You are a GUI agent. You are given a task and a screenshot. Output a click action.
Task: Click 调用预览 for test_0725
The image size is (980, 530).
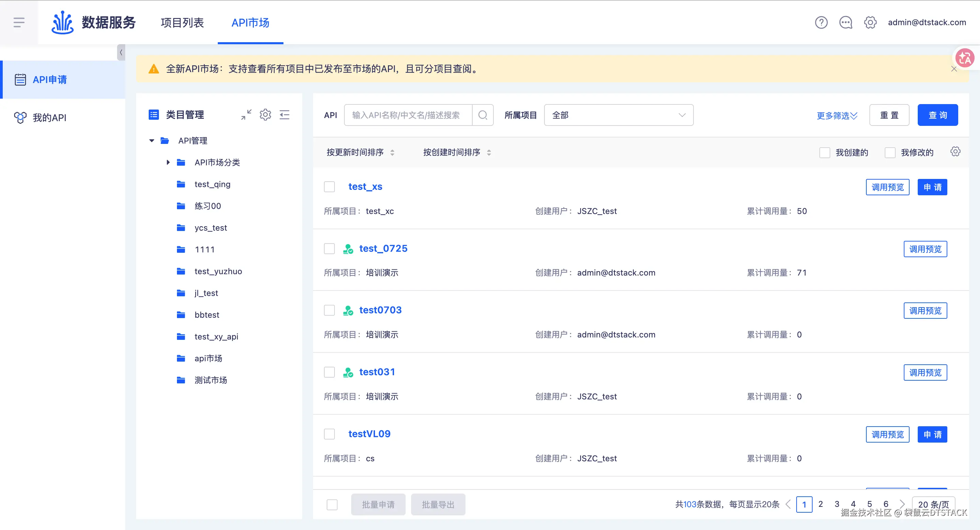pos(925,249)
